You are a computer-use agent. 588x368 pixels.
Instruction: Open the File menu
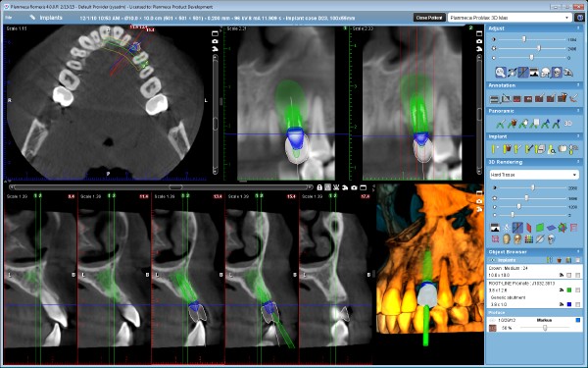[8, 18]
